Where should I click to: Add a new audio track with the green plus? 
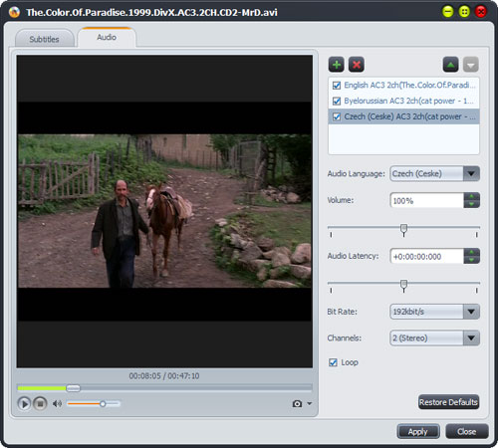pos(337,65)
